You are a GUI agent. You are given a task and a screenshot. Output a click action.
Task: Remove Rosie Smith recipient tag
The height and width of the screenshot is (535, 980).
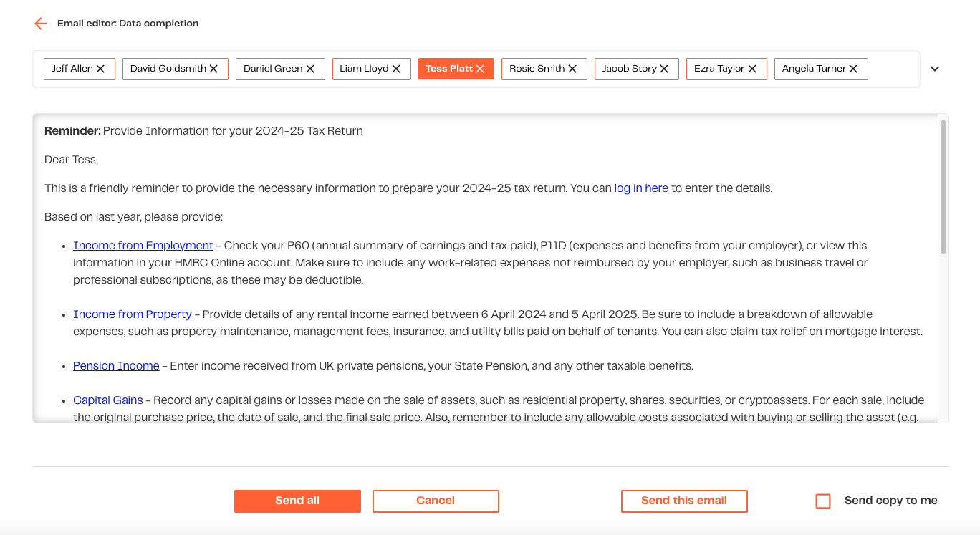tap(572, 69)
